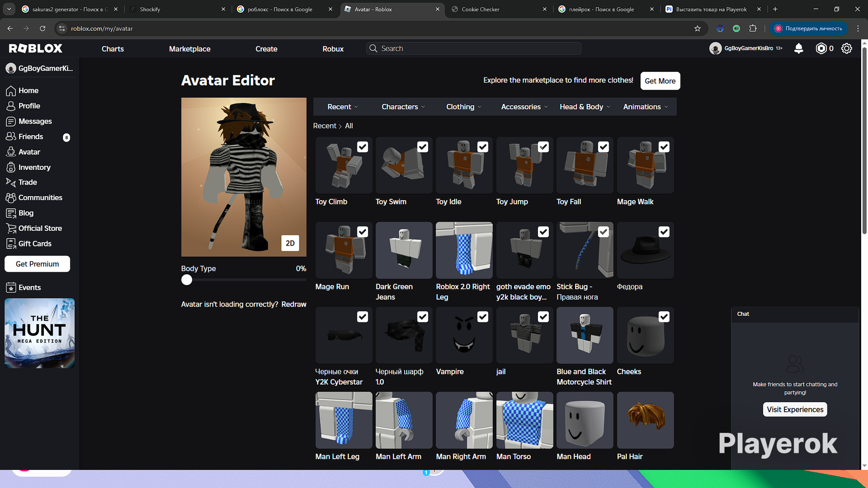Screen dimensions: 868x488
Task: Open the browser extensions puzzle icon
Action: (753, 28)
